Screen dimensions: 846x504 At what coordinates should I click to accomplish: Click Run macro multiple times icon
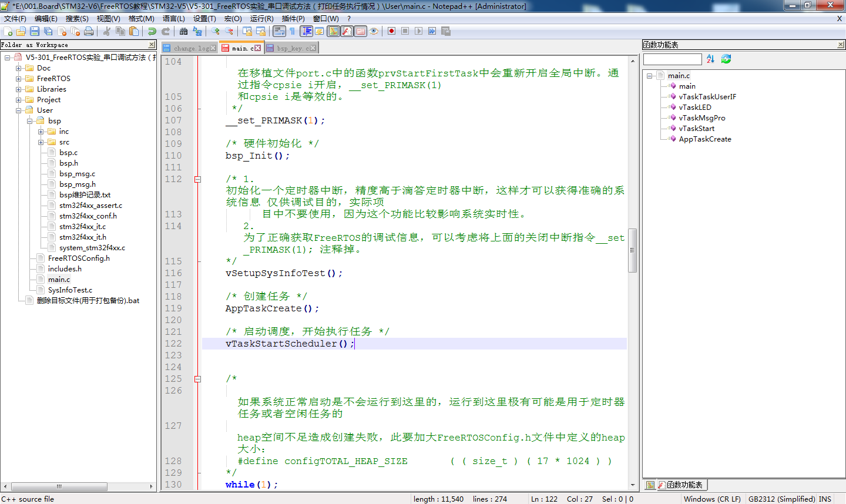pos(432,31)
